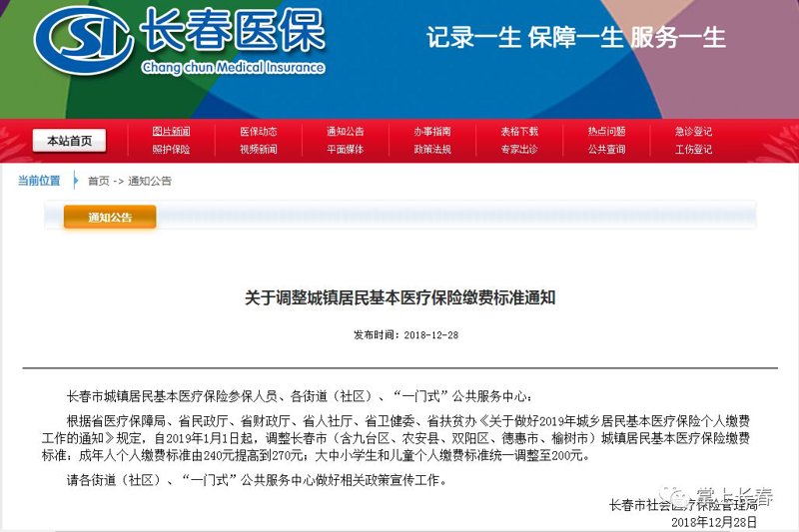
Task: Select the 平面媒体 menu item
Action: (346, 149)
